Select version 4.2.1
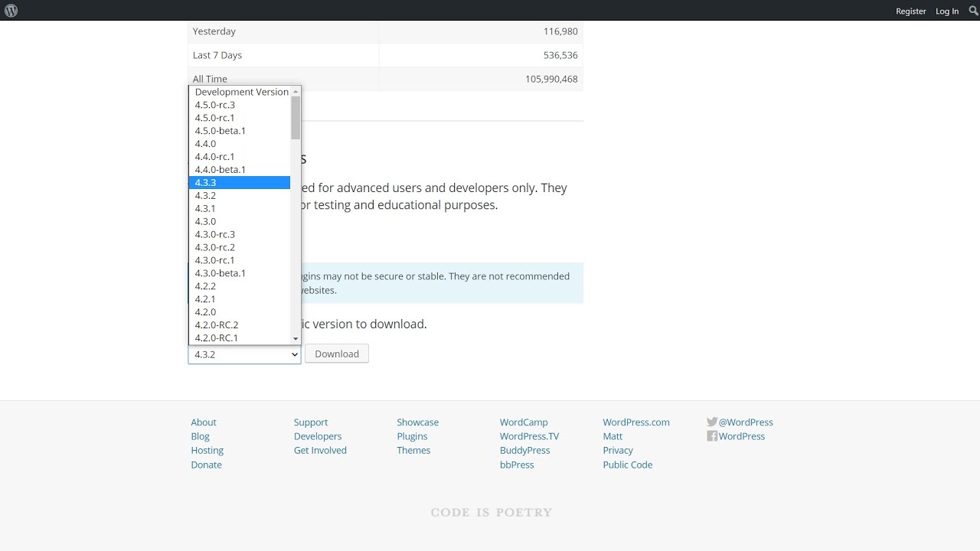This screenshot has height=551, width=980. (x=240, y=299)
